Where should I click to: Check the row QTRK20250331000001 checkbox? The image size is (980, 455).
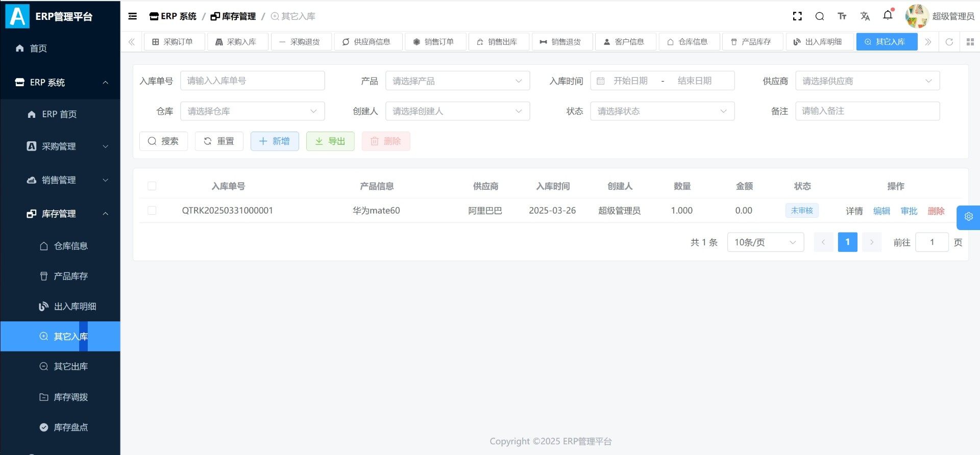tap(152, 211)
